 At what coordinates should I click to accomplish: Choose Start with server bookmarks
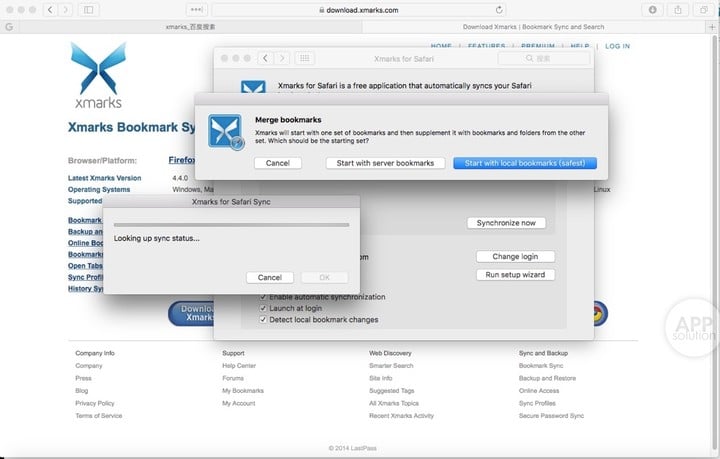coord(385,163)
